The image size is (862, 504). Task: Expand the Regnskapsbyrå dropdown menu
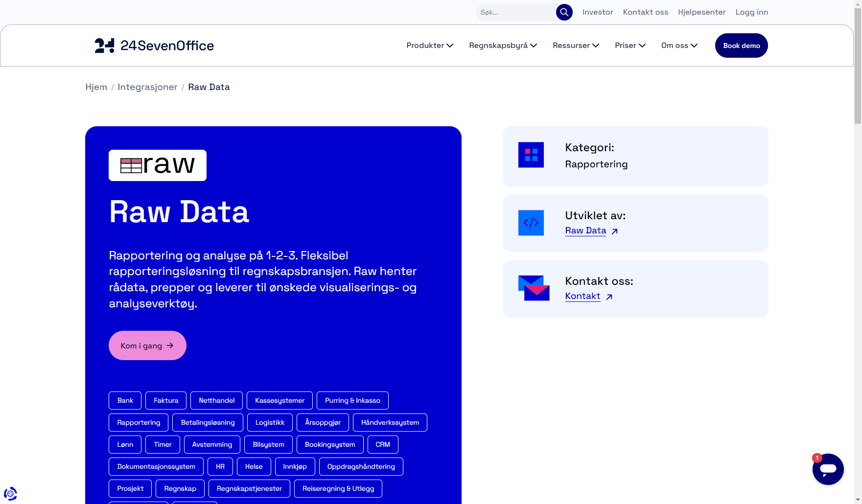pos(503,46)
